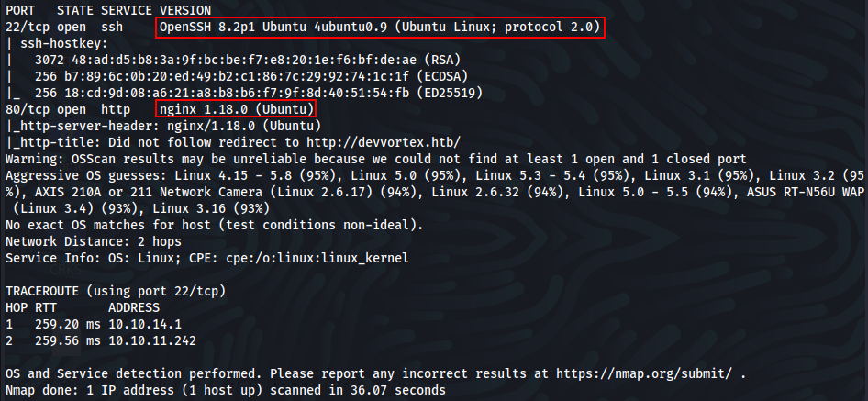The image size is (868, 401).
Task: Click the OSScan unreliable warning line
Action: (376, 159)
